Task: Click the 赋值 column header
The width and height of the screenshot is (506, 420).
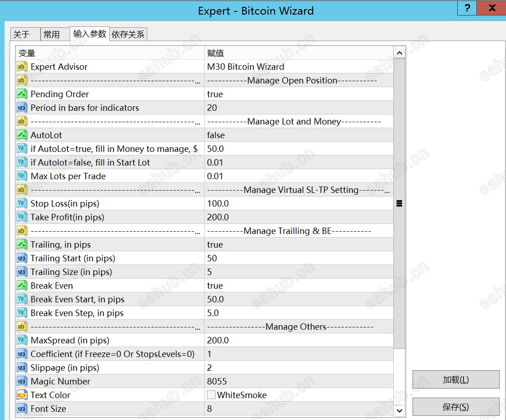Action: tap(299, 53)
